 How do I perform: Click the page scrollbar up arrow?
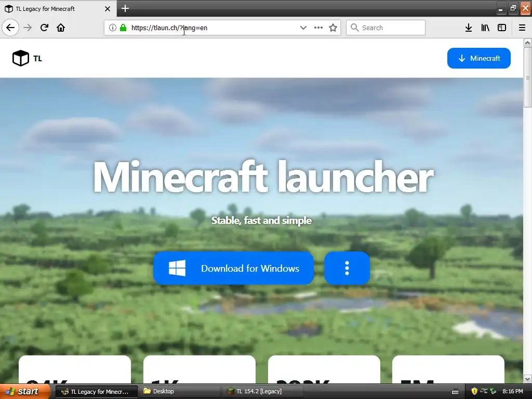(x=528, y=43)
